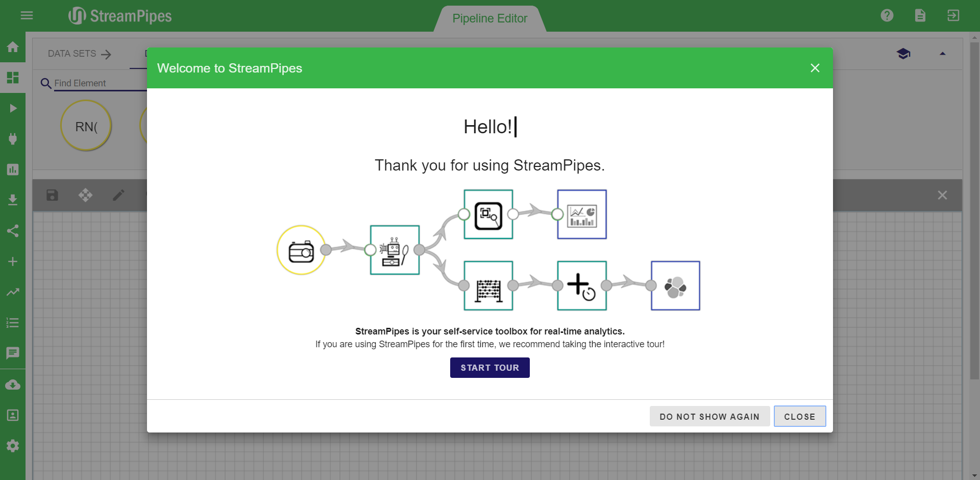Click the logout icon in header
The width and height of the screenshot is (980, 480).
coord(953,15)
